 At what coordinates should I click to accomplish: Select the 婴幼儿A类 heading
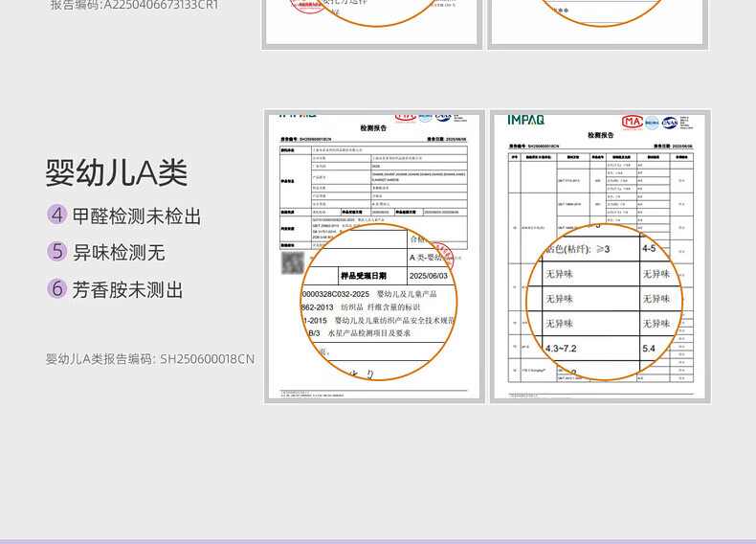pyautogui.click(x=117, y=172)
